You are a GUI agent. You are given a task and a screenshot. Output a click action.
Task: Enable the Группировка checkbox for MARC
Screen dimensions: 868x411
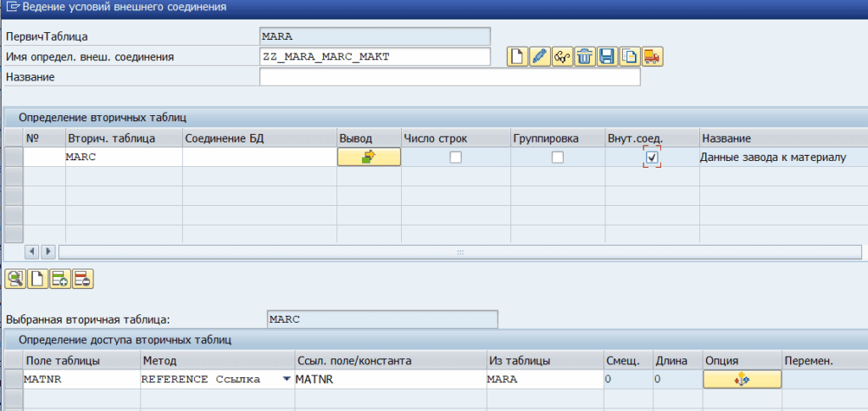(558, 158)
